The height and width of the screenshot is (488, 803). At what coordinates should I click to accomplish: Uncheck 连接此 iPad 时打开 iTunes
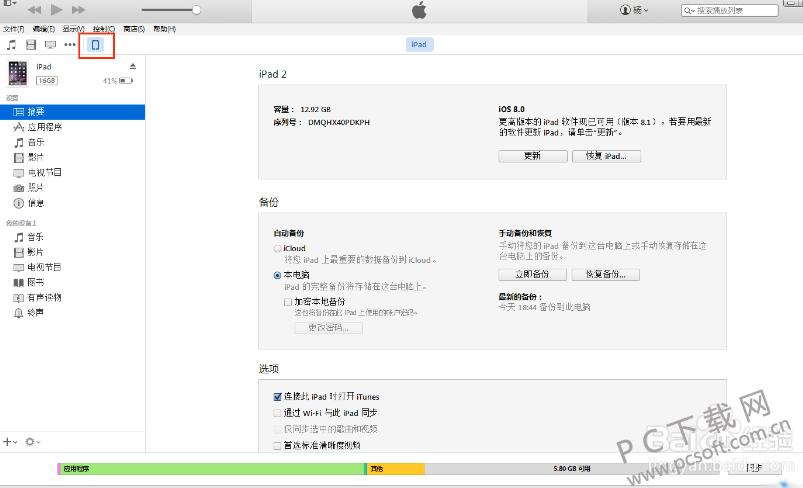tap(278, 396)
